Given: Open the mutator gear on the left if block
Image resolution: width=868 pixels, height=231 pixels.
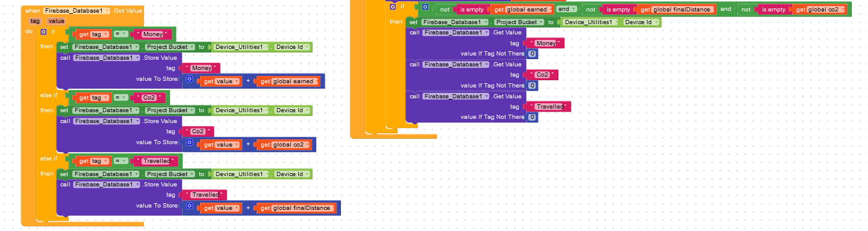Looking at the screenshot, I should pyautogui.click(x=43, y=31).
